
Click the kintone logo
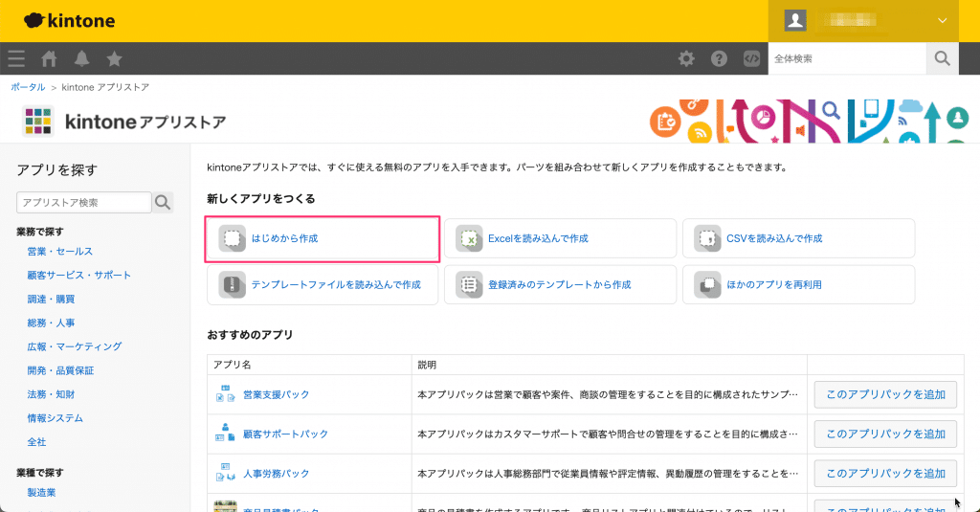[x=69, y=21]
